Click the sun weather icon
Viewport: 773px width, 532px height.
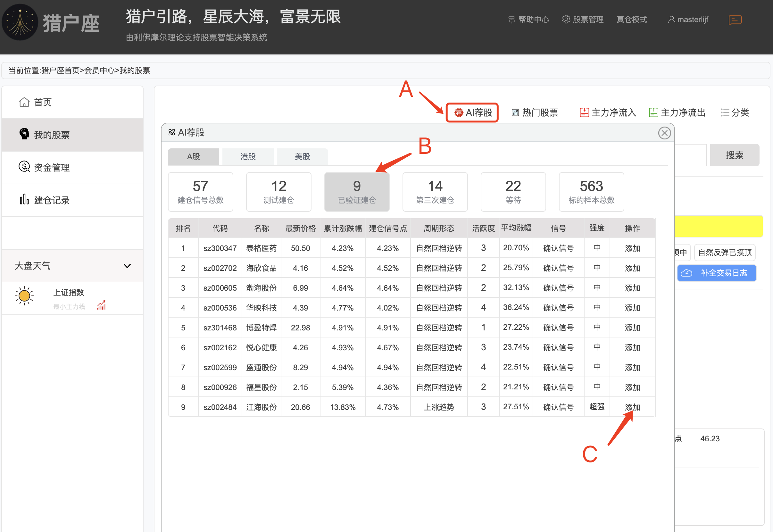tap(24, 295)
